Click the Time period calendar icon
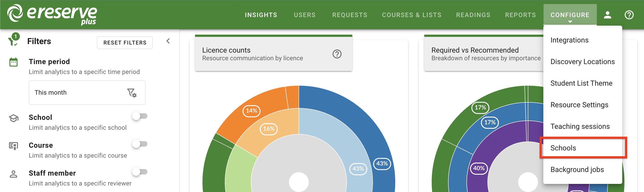 pyautogui.click(x=13, y=62)
